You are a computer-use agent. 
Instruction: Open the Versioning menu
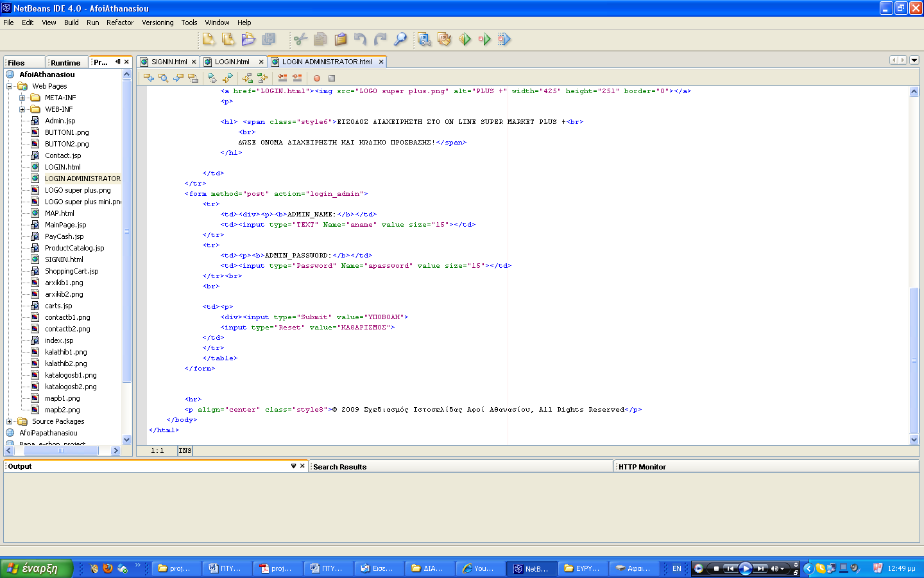[157, 22]
